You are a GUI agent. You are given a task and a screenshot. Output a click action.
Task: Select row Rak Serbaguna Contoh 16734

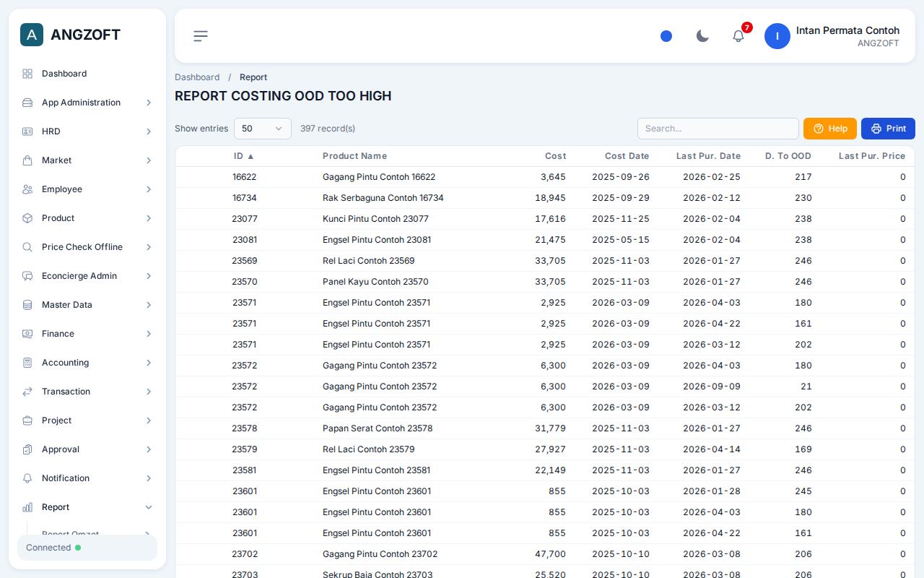click(x=545, y=198)
